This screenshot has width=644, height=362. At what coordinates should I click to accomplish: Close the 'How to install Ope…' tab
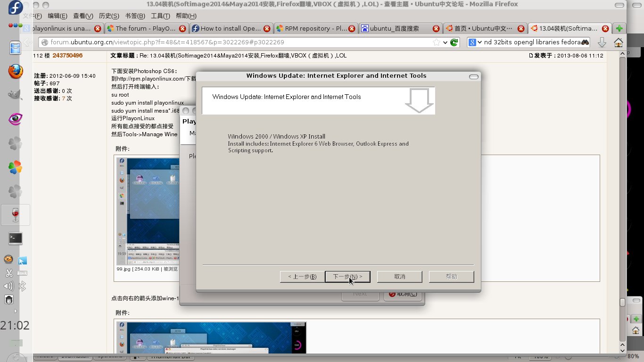click(x=267, y=28)
